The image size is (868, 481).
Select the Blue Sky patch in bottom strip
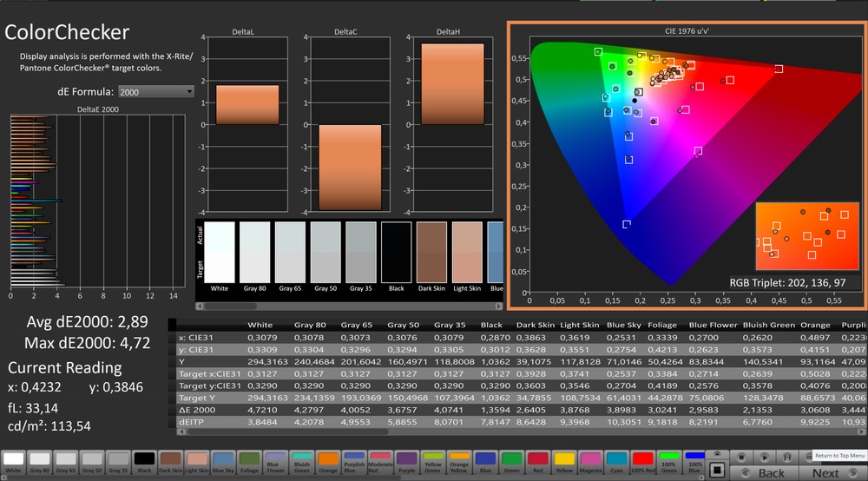(223, 462)
